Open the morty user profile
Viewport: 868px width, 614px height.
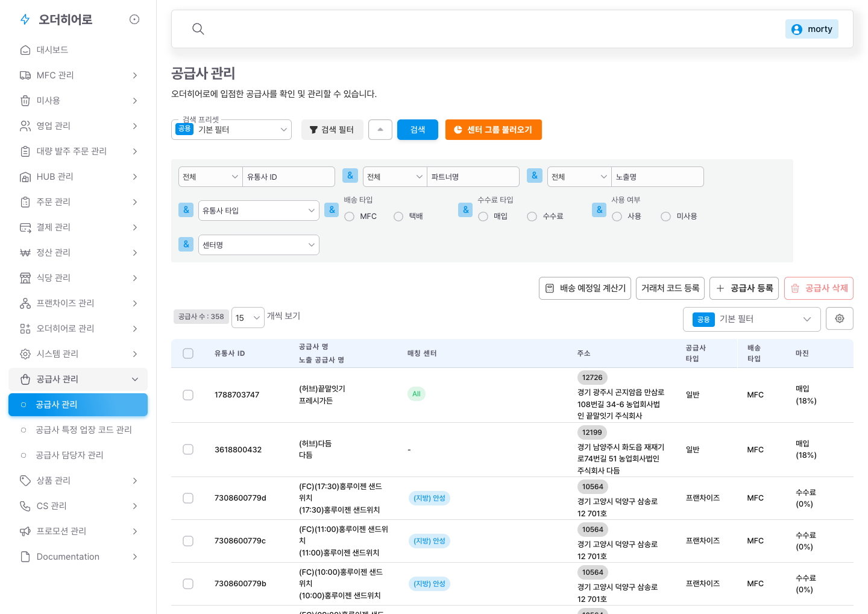point(811,29)
